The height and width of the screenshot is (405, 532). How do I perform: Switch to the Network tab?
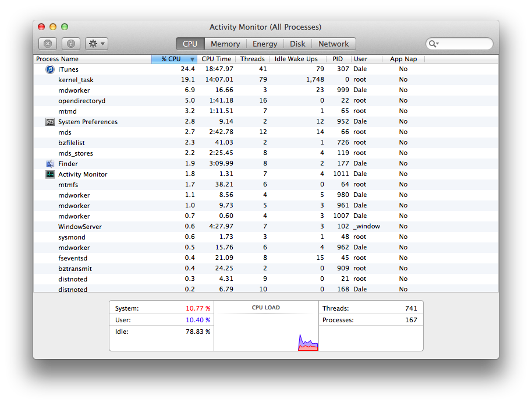(x=334, y=44)
